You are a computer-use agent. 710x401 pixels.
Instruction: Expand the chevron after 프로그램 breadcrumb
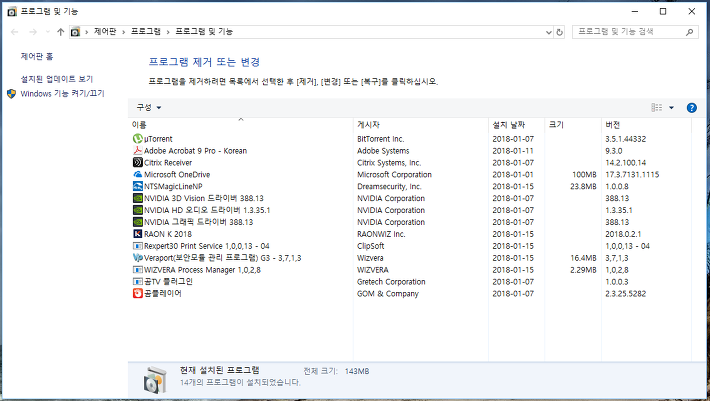click(x=168, y=32)
